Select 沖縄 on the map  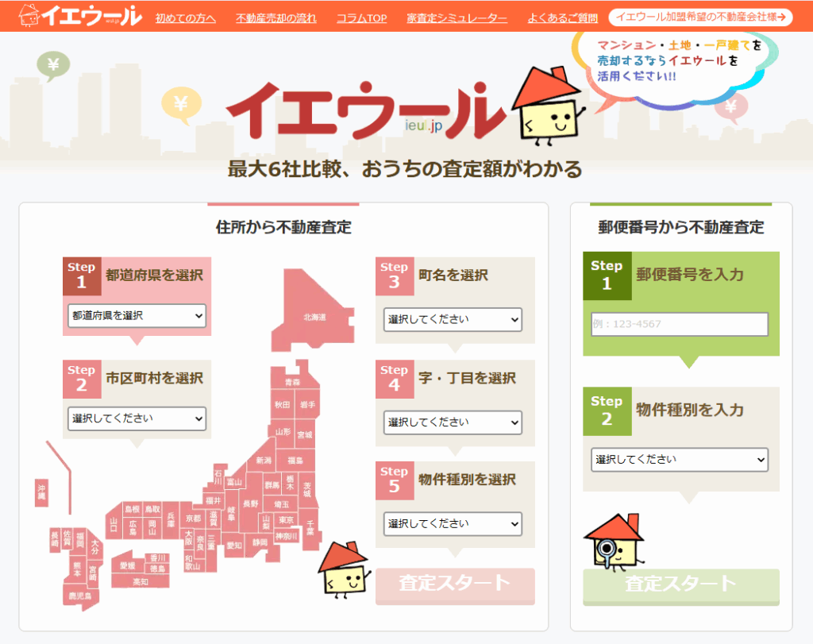pyautogui.click(x=41, y=492)
